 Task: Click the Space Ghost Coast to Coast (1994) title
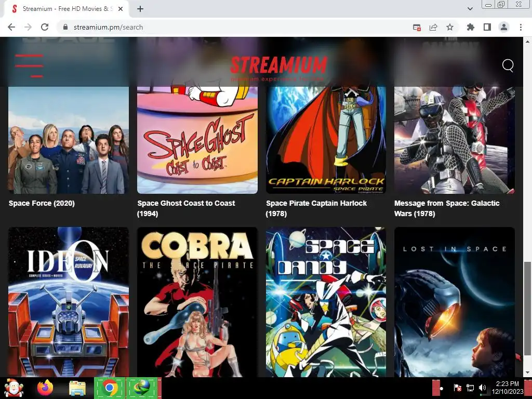(x=186, y=208)
